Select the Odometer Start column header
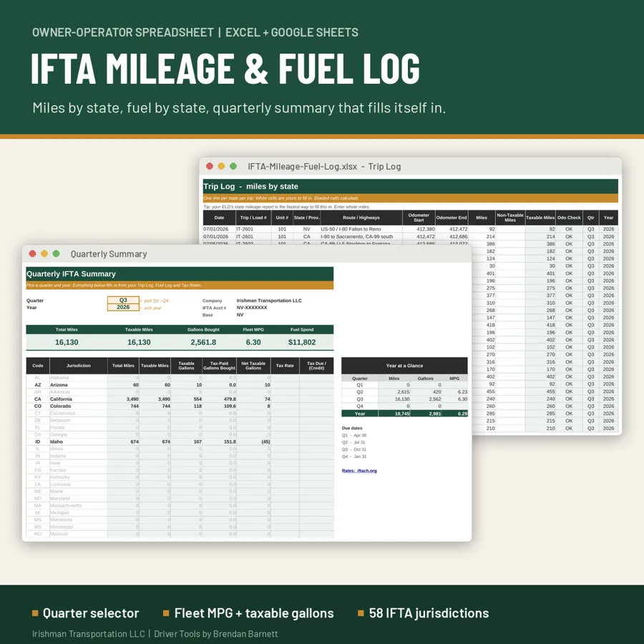 click(419, 218)
